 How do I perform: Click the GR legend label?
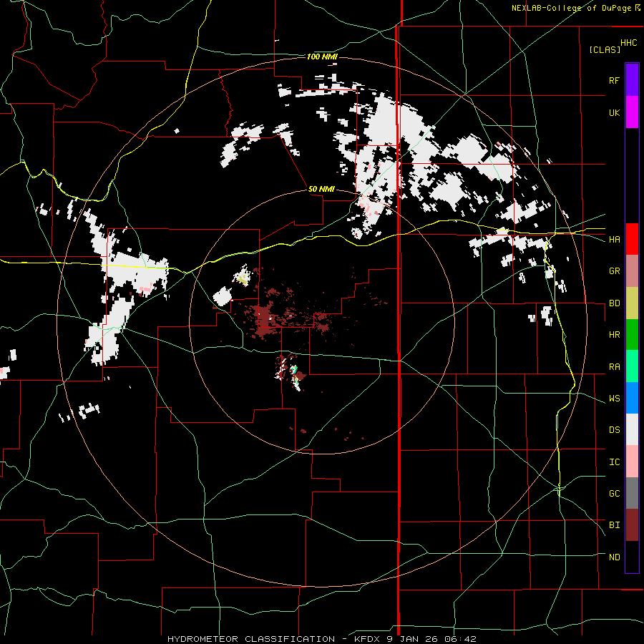(614, 271)
